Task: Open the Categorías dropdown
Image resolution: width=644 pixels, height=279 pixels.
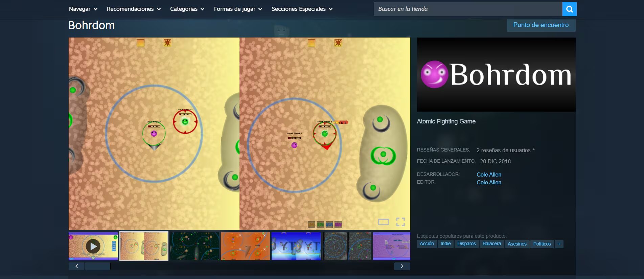Action: point(187,9)
